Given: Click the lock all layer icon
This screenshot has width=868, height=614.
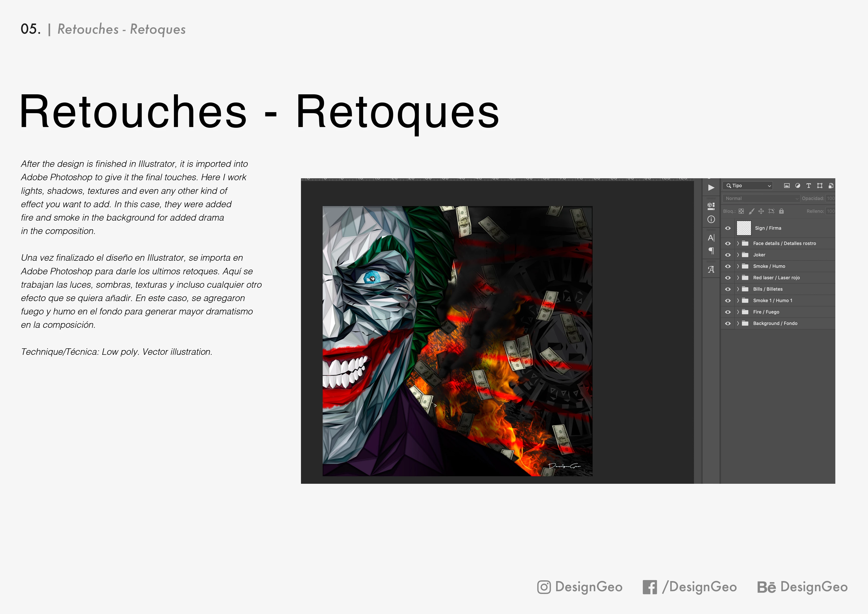Looking at the screenshot, I should [781, 211].
